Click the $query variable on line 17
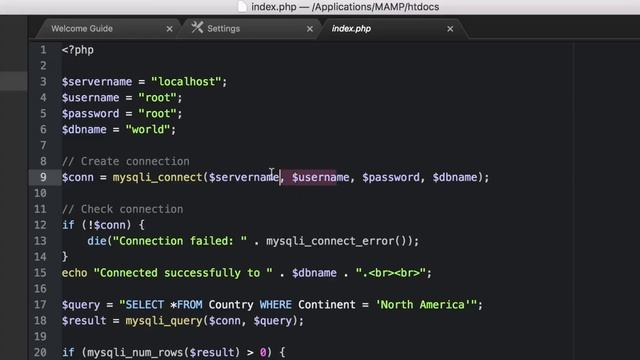 [x=81, y=305]
